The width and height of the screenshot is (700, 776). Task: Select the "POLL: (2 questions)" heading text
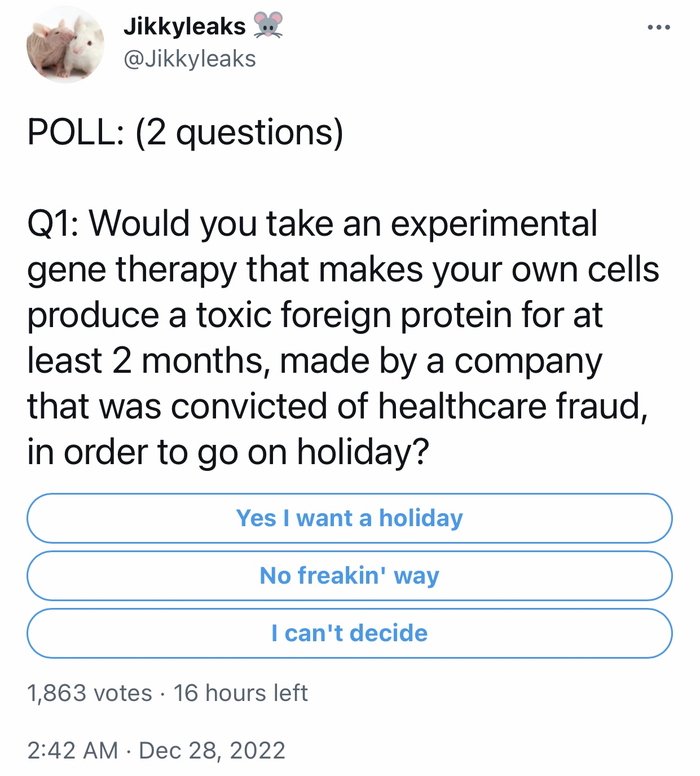pyautogui.click(x=185, y=133)
